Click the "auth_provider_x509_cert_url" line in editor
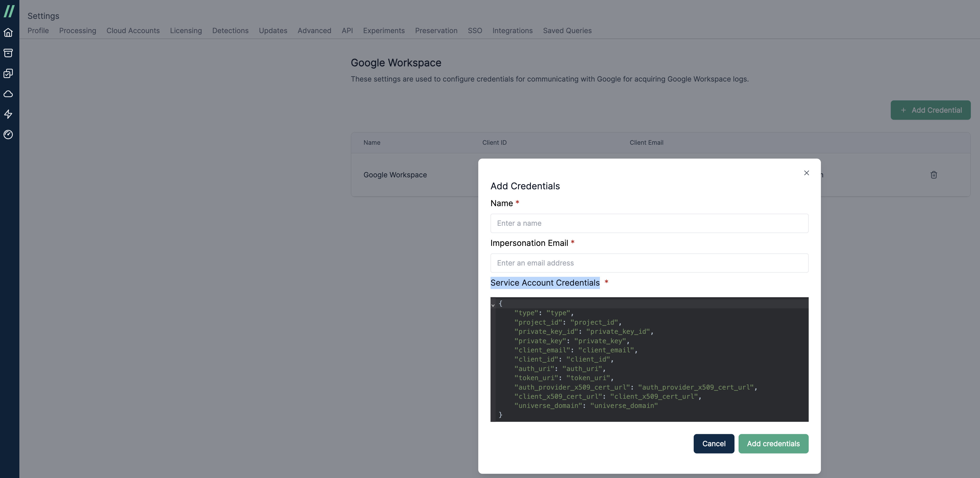Image resolution: width=980 pixels, height=478 pixels. [x=636, y=387]
